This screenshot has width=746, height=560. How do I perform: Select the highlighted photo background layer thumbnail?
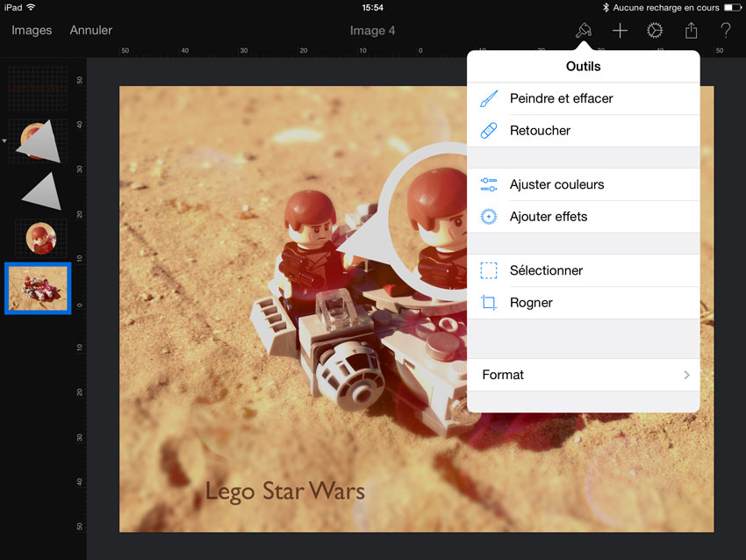[x=38, y=288]
